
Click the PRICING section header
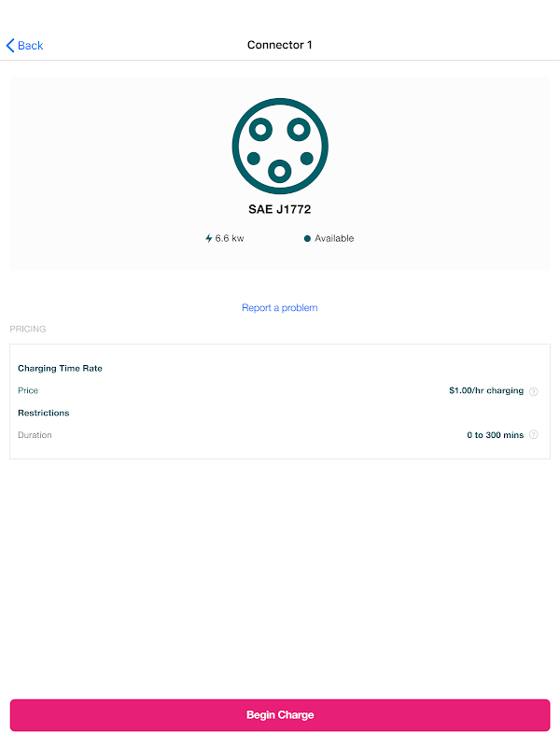[28, 329]
